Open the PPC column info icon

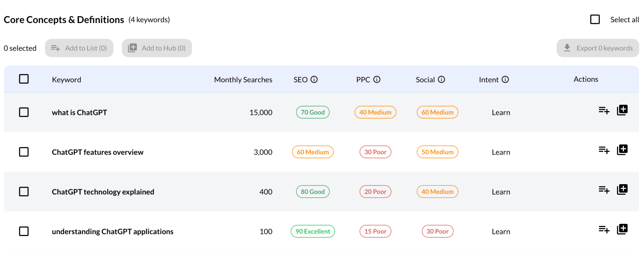coord(377,80)
